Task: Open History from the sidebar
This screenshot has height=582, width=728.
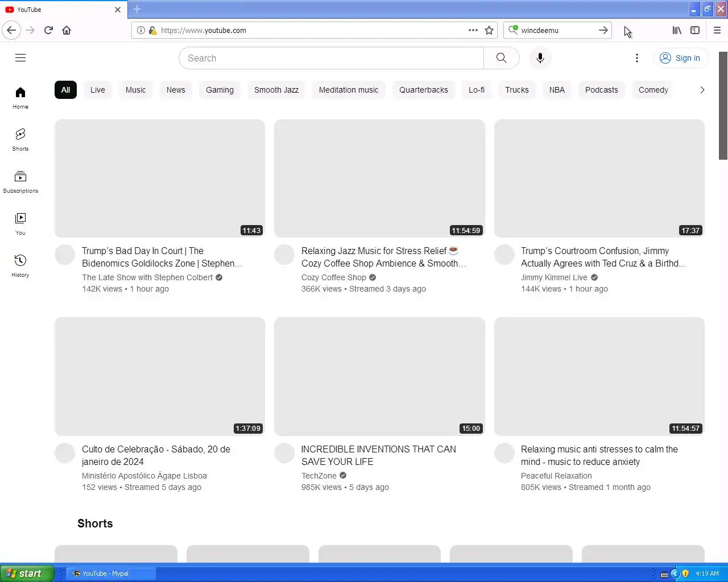Action: [20, 266]
